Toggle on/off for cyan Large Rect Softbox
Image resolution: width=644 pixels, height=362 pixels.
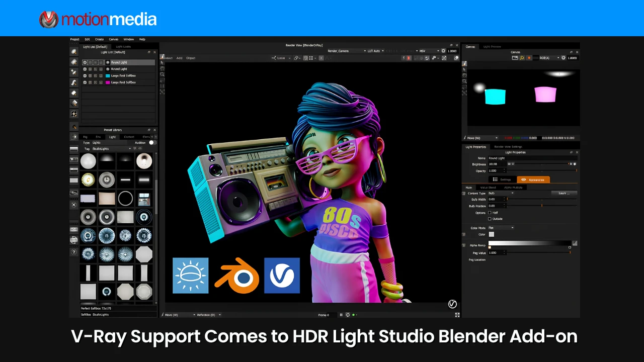tap(85, 75)
